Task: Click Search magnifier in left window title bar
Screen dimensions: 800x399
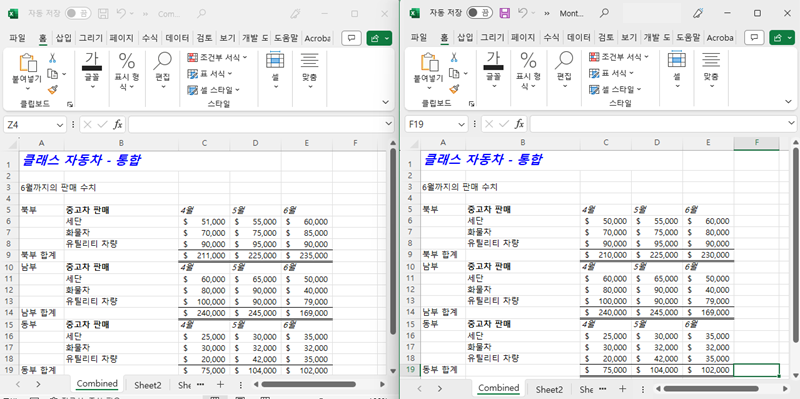Action: pos(202,14)
